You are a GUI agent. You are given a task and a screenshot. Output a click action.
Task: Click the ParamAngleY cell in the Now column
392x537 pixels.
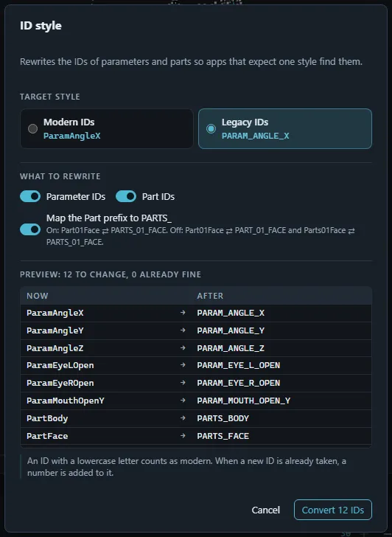click(x=55, y=330)
